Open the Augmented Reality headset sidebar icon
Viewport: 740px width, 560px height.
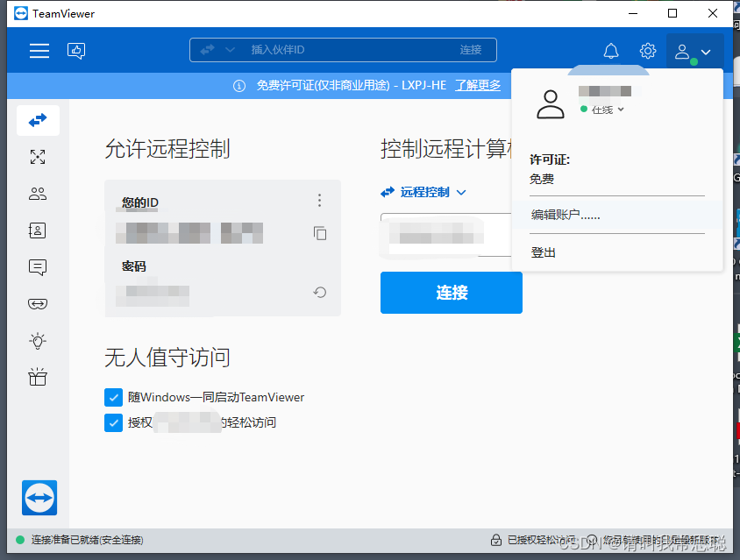pyautogui.click(x=38, y=304)
